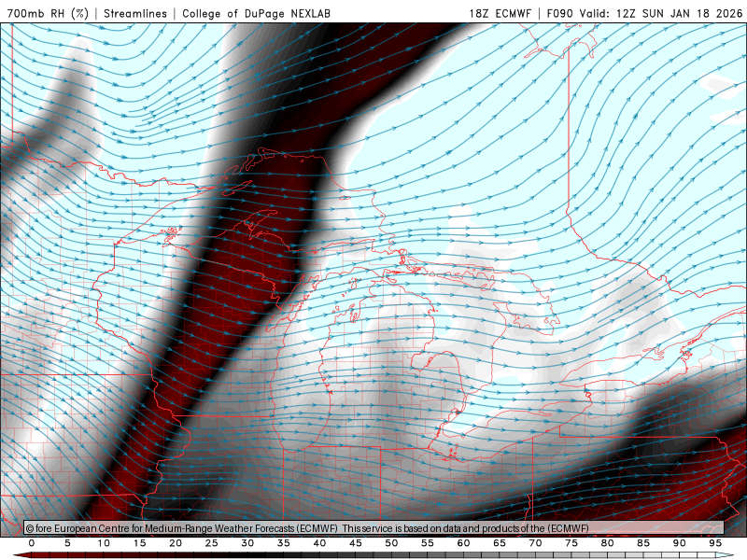Click the "5" value on the color scale
Viewport: 747px width, 560px height.
[x=67, y=543]
